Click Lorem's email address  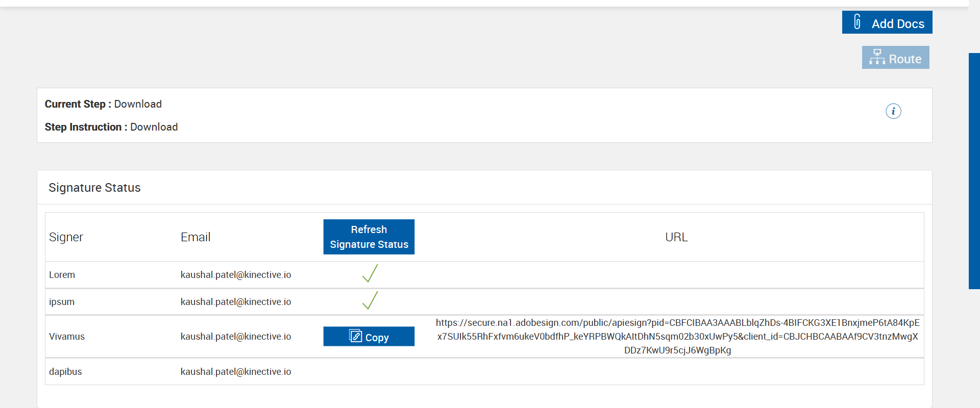pyautogui.click(x=236, y=275)
